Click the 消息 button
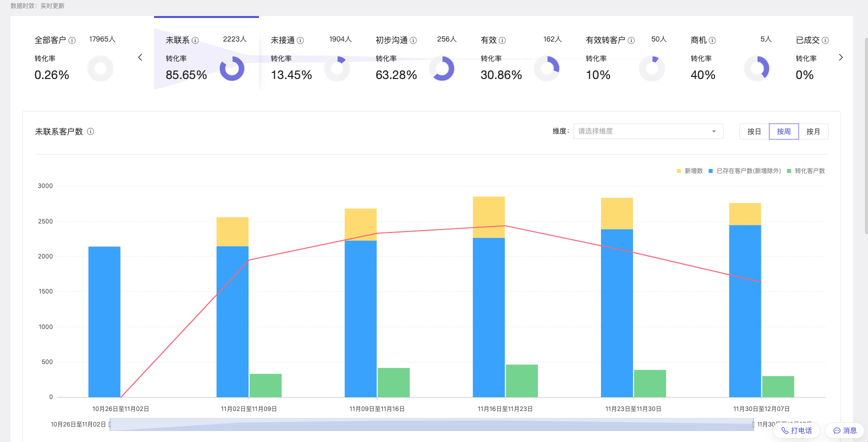The height and width of the screenshot is (442, 868). [x=845, y=430]
